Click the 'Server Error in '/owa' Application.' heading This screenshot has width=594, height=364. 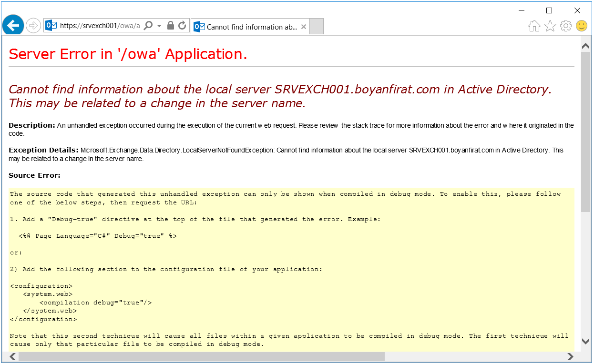128,54
